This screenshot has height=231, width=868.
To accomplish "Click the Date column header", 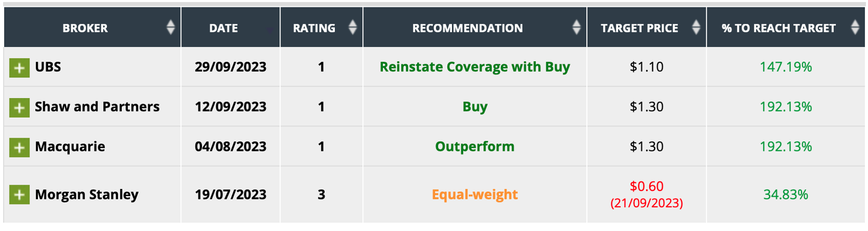I will [x=223, y=28].
